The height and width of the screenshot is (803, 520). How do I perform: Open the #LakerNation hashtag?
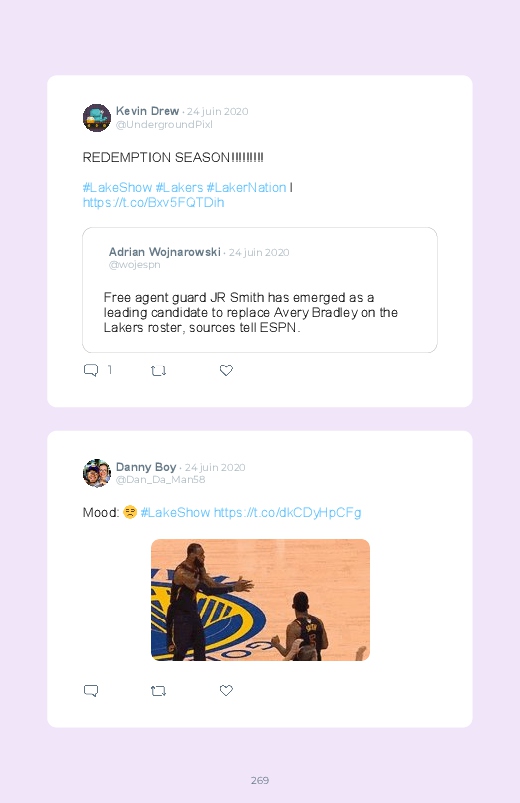click(x=246, y=187)
